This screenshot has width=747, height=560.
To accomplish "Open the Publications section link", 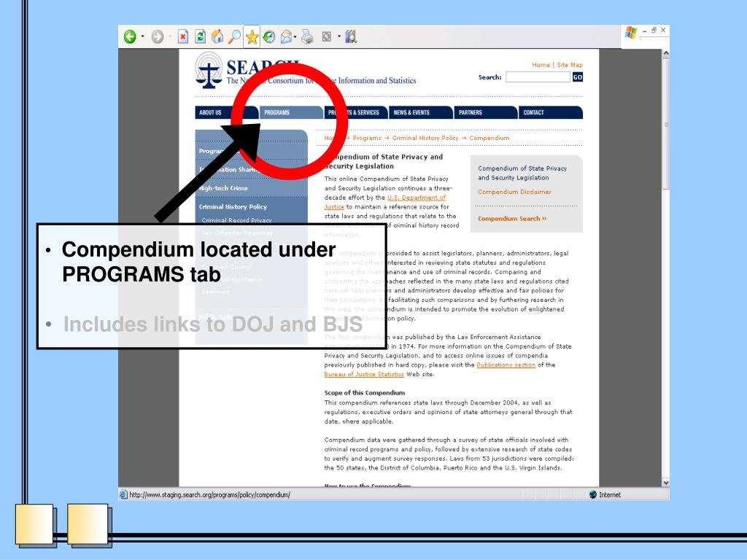I will 506,365.
